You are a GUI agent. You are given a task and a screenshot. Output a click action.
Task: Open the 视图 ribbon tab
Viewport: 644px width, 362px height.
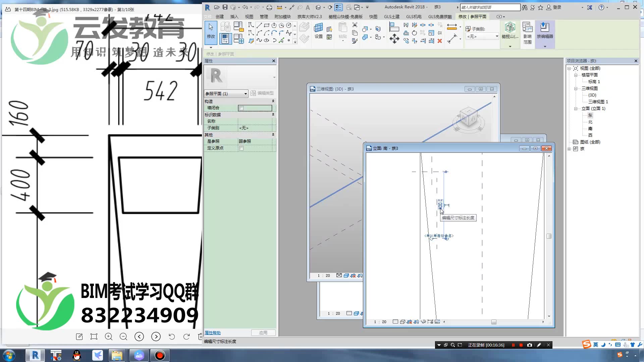coord(249,16)
